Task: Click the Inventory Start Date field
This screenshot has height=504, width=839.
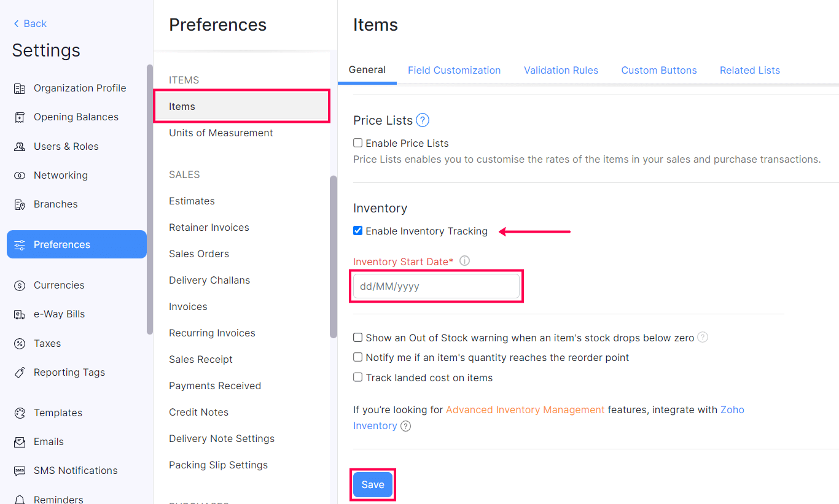Action: tap(436, 286)
